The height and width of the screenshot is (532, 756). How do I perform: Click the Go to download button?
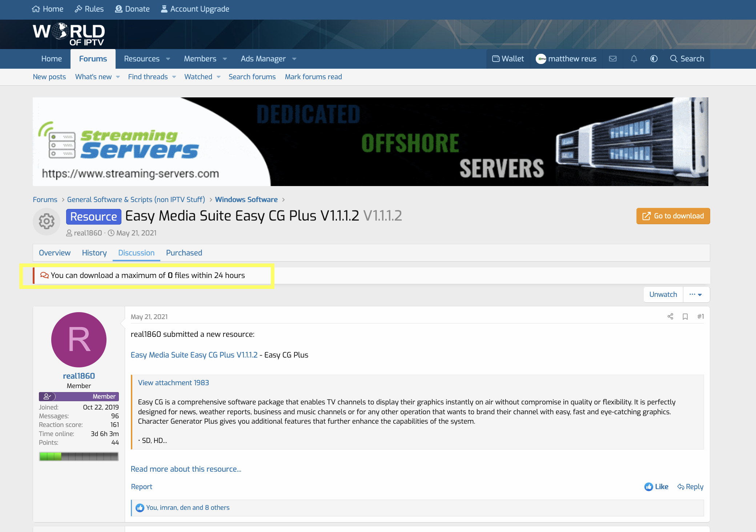point(673,216)
